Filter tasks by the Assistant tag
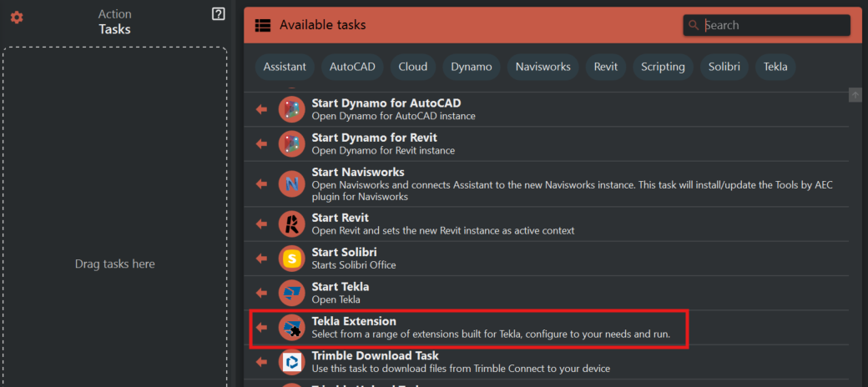The width and height of the screenshot is (868, 387). pyautogui.click(x=285, y=67)
